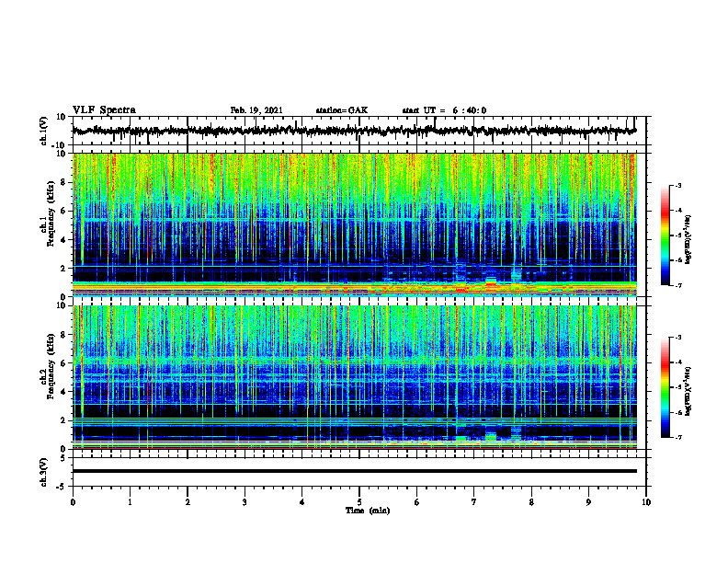Click the ch.2 spectrogram plot area
The height and width of the screenshot is (563, 728).
(x=355, y=377)
